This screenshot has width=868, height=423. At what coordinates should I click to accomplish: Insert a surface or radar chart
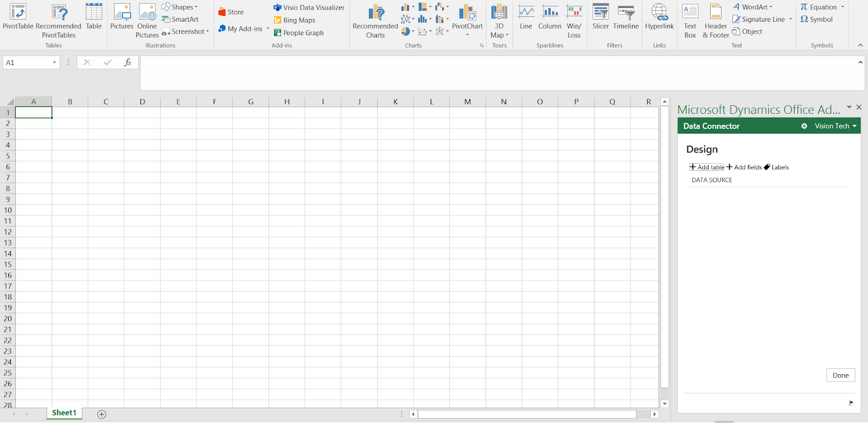(442, 31)
